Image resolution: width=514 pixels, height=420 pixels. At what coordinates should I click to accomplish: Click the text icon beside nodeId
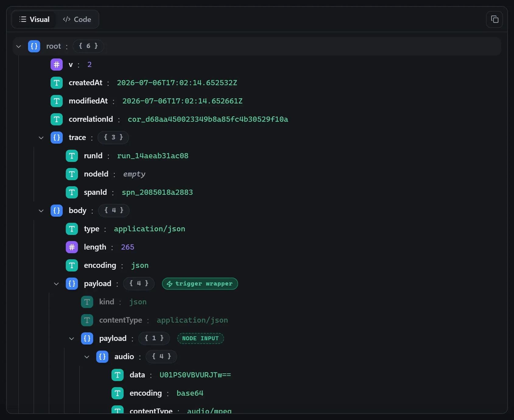72,174
